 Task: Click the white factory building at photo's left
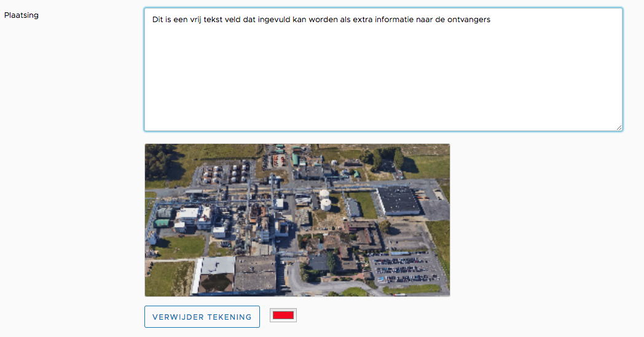click(x=192, y=216)
